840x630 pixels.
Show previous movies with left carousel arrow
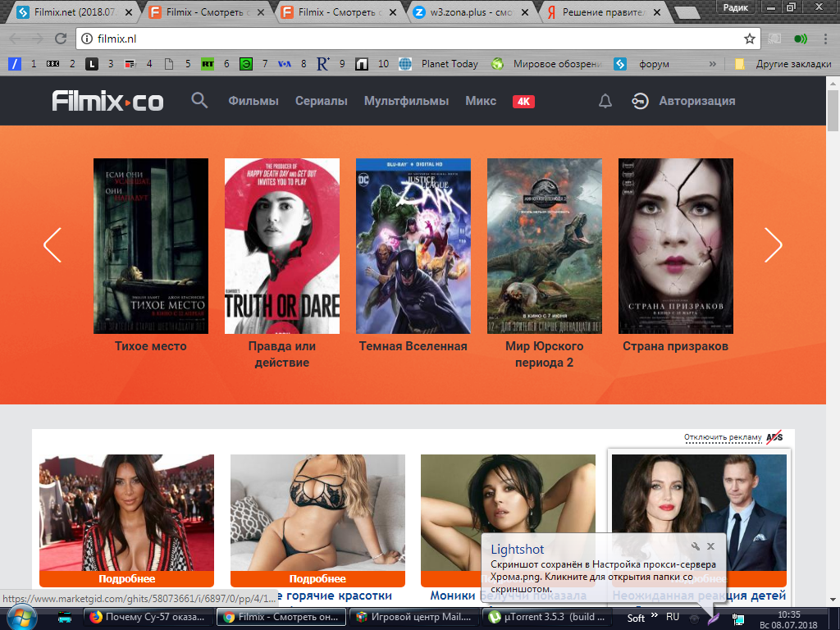point(52,244)
